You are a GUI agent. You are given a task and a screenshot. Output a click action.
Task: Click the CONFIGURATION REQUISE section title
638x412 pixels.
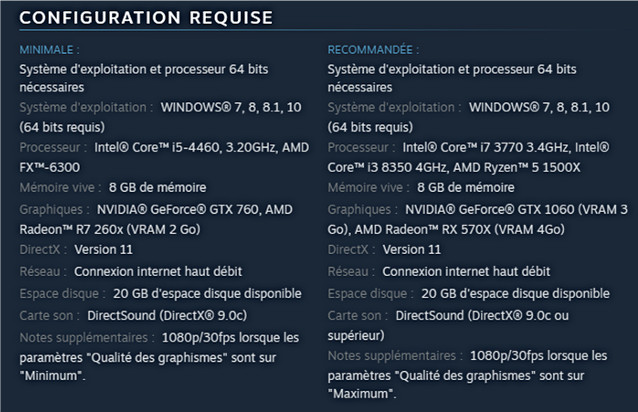click(145, 19)
